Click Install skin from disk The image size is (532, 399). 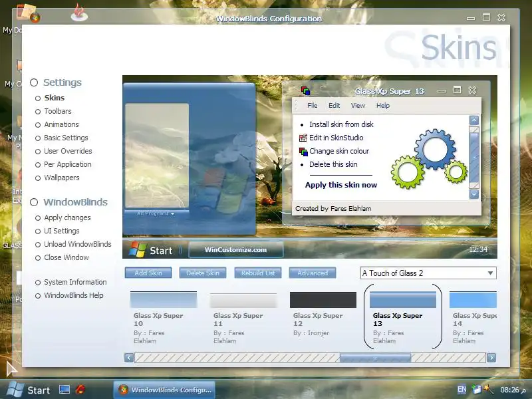pos(341,124)
